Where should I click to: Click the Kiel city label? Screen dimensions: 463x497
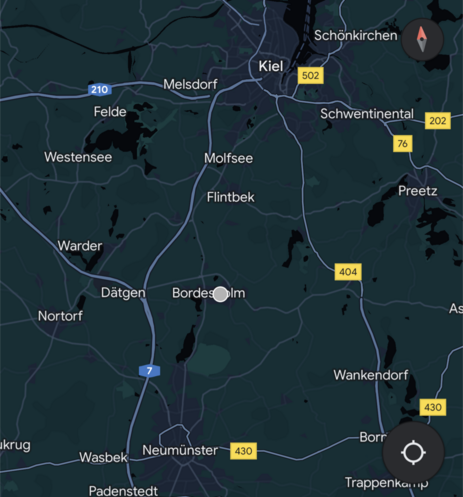[271, 66]
